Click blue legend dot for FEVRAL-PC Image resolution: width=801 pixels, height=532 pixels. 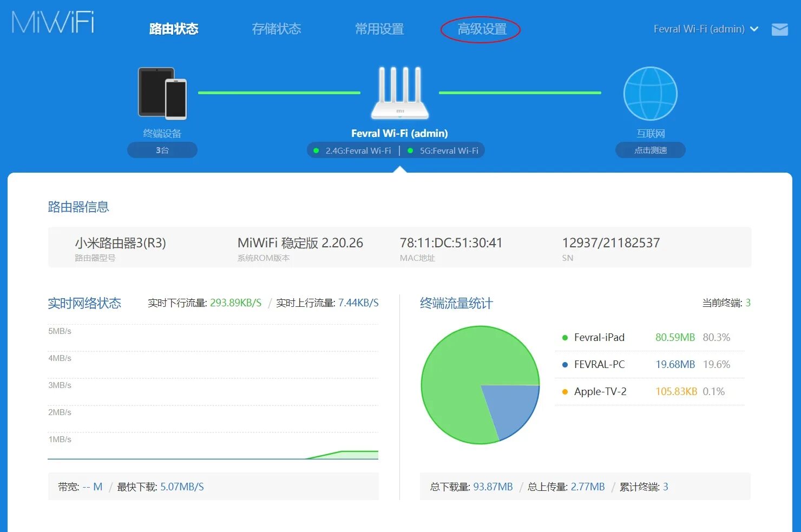click(565, 365)
